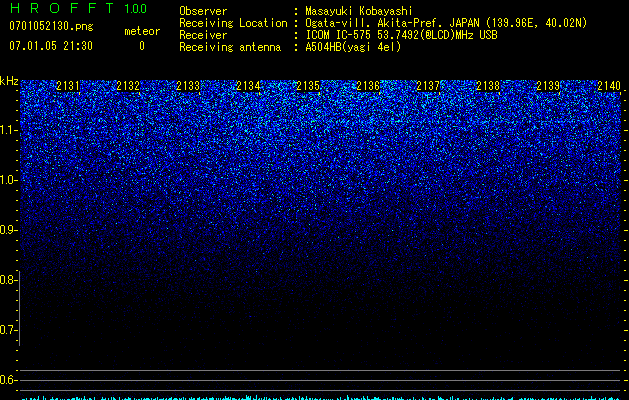Select Ogata-vill. Akita-Pref. JAPAN location text
629x400 pixels.
point(446,23)
